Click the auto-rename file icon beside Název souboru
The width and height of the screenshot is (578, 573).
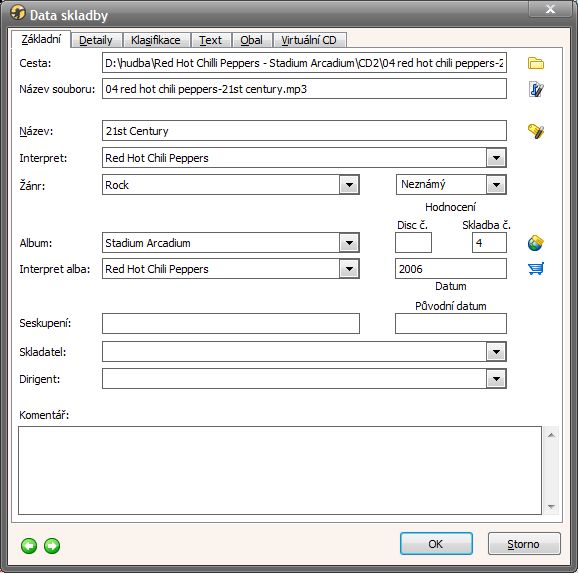536,89
